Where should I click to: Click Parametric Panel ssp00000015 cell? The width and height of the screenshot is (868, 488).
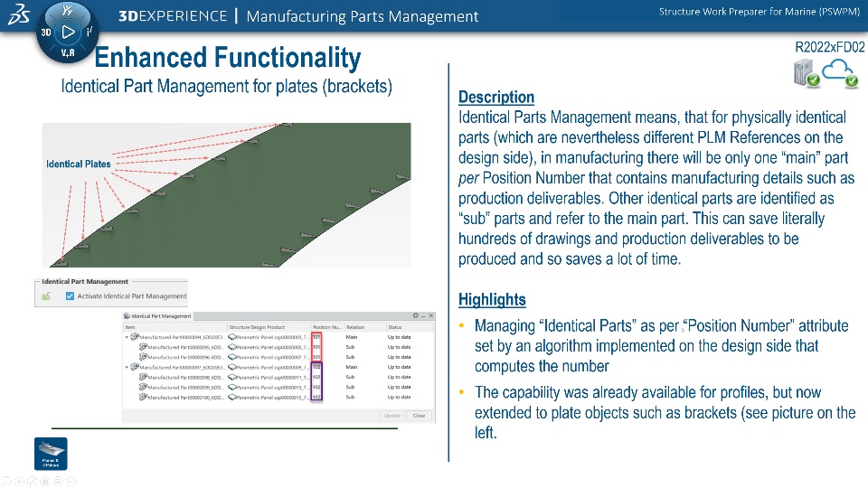(269, 397)
